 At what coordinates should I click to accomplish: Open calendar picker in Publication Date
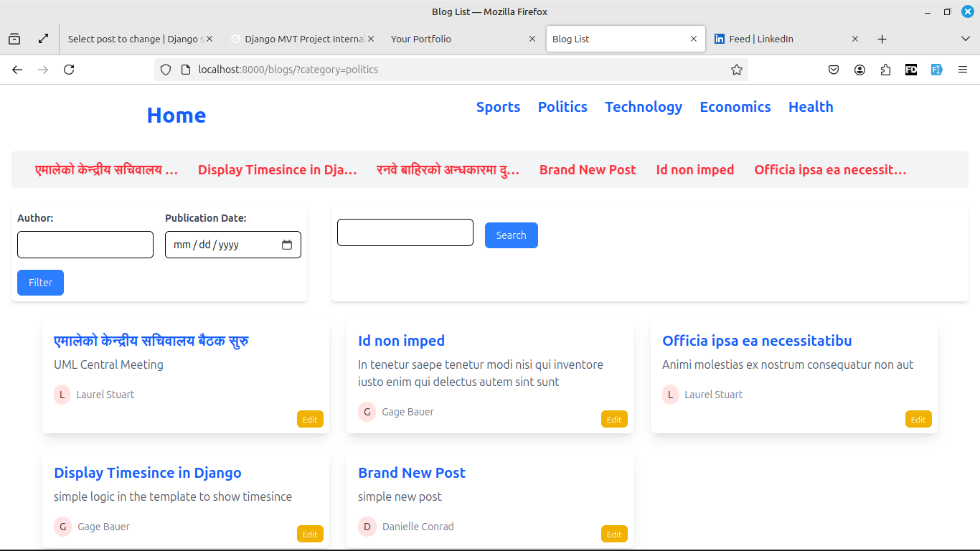click(x=287, y=245)
